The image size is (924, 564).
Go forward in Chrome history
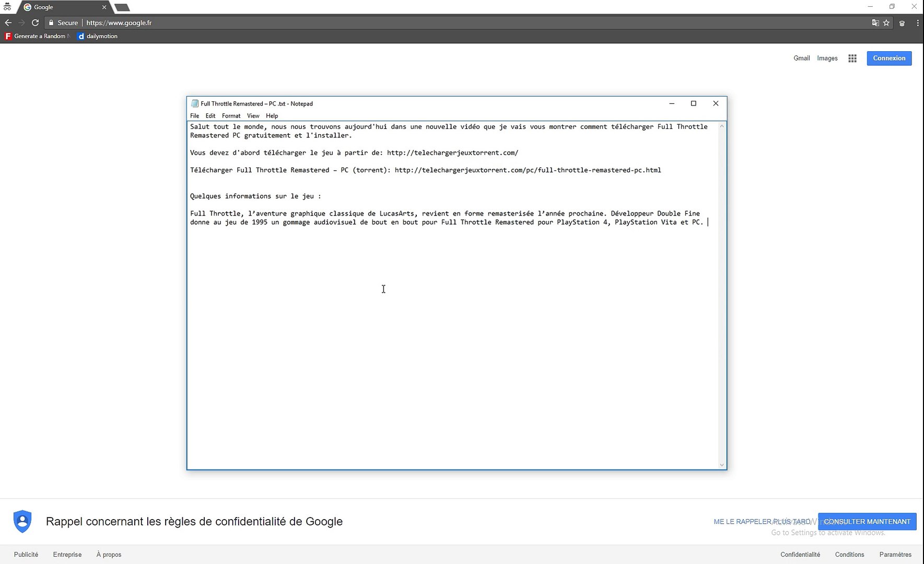tap(21, 22)
